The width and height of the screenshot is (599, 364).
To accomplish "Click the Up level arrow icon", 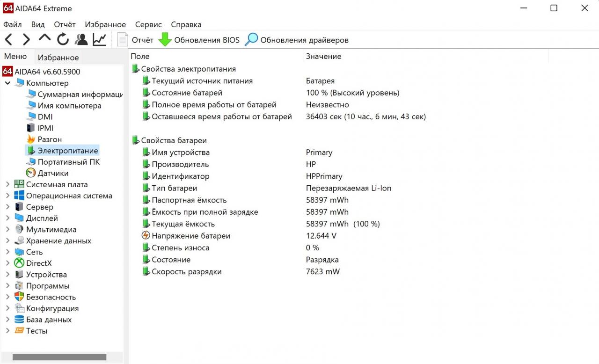I will coord(44,38).
